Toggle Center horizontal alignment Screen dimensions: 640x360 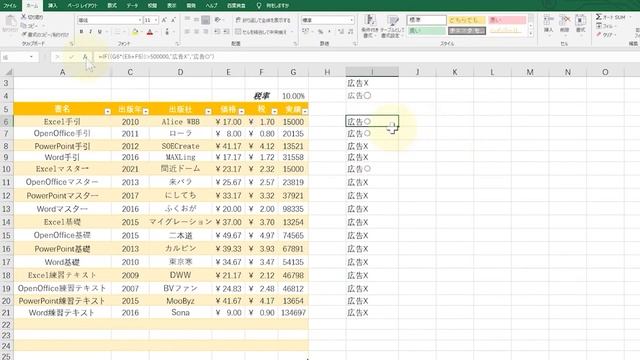(196, 31)
